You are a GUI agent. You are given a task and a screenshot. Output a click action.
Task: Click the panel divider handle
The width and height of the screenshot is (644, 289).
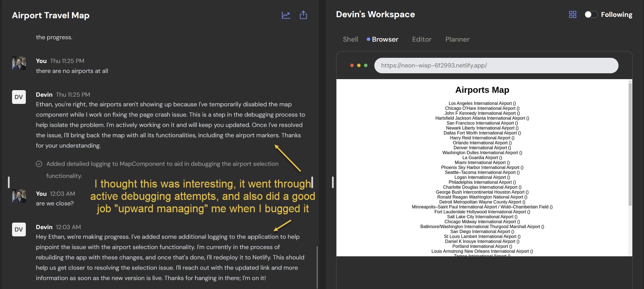[x=333, y=182]
